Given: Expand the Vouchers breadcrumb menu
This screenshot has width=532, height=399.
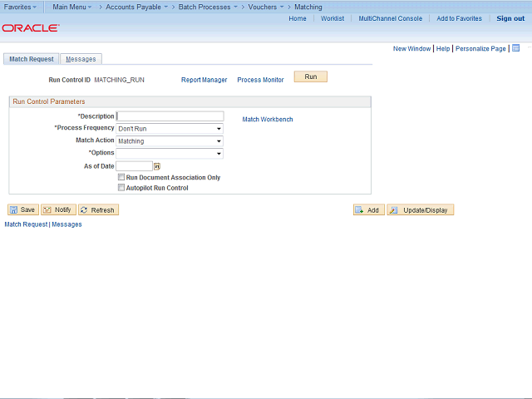Looking at the screenshot, I should click(x=266, y=7).
